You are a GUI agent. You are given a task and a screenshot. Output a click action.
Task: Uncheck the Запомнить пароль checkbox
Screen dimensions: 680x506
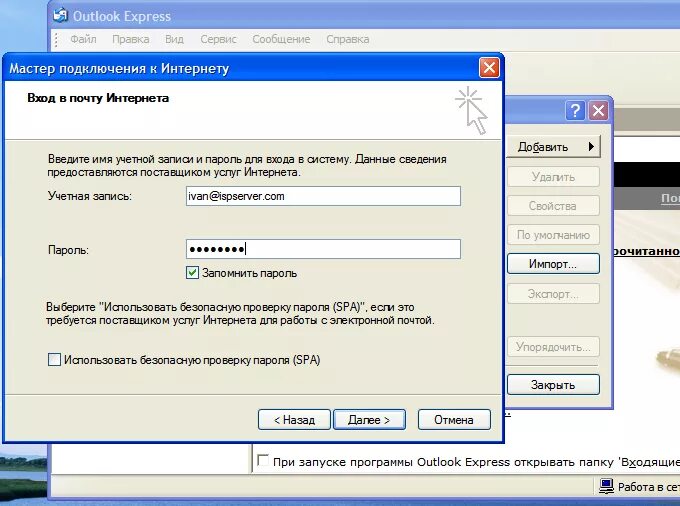click(192, 273)
